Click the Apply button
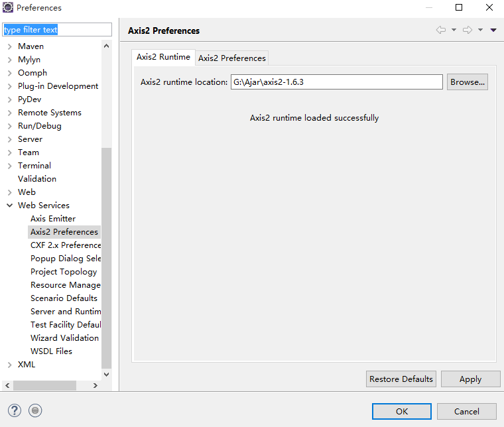504x427 pixels. [470, 379]
